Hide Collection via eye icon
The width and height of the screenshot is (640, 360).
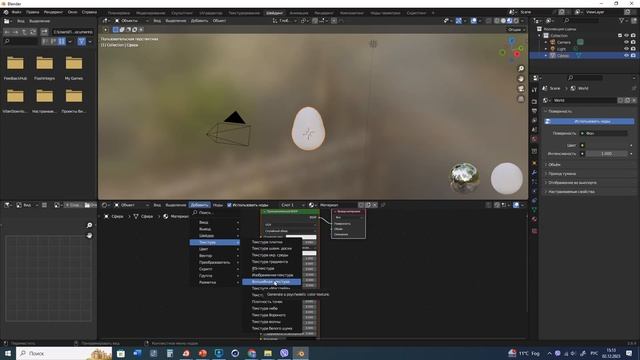pos(627,36)
